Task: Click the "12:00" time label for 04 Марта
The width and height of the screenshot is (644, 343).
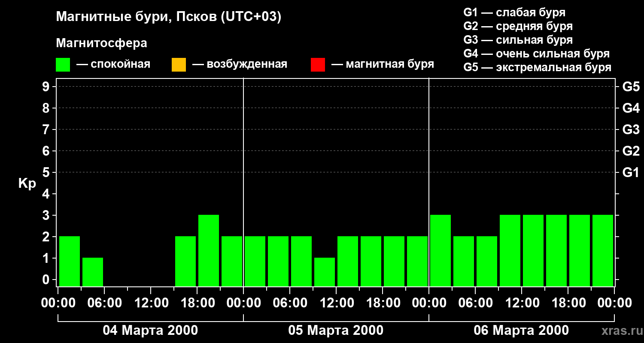Action: (x=151, y=303)
